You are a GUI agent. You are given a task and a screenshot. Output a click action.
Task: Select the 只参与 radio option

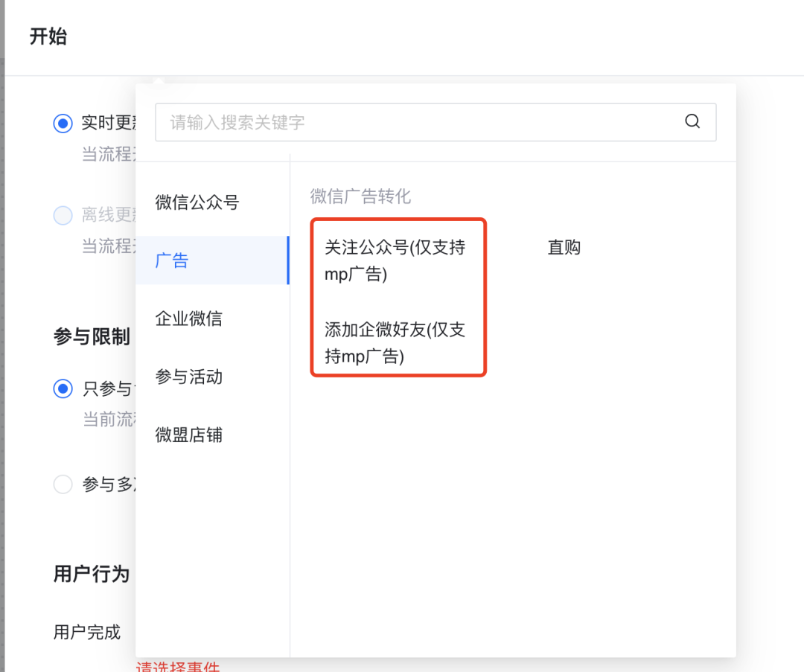coord(63,388)
